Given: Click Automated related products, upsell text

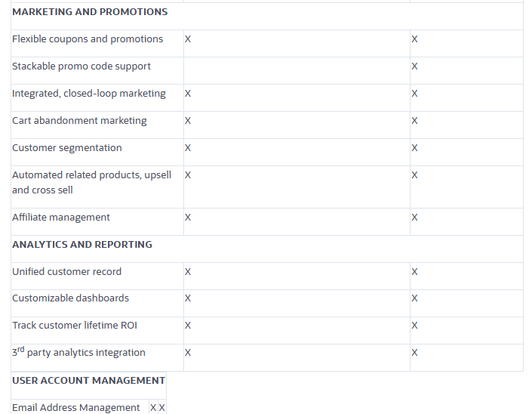Looking at the screenshot, I should pos(91,175).
